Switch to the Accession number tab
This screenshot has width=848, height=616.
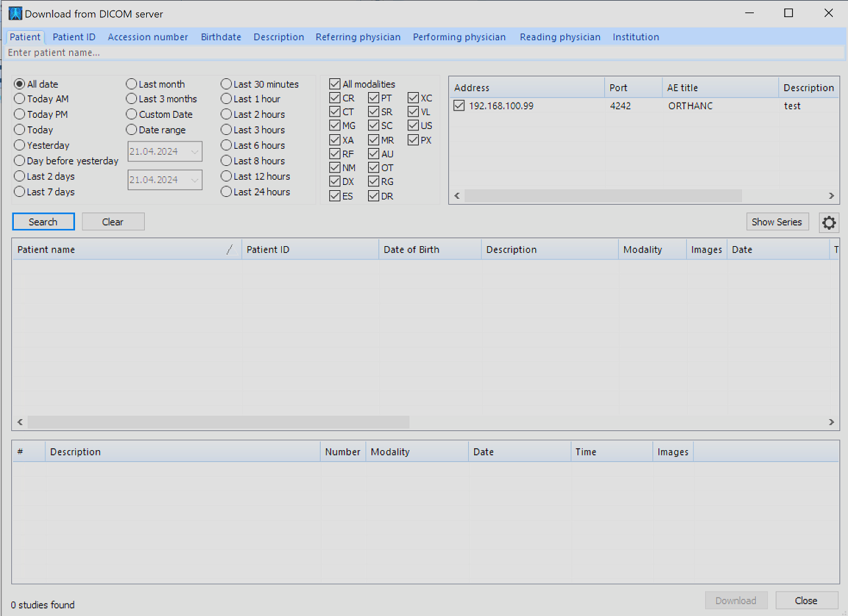coord(148,37)
